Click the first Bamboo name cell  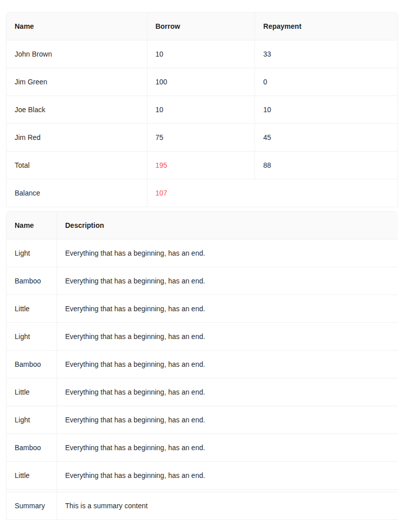pyautogui.click(x=28, y=281)
